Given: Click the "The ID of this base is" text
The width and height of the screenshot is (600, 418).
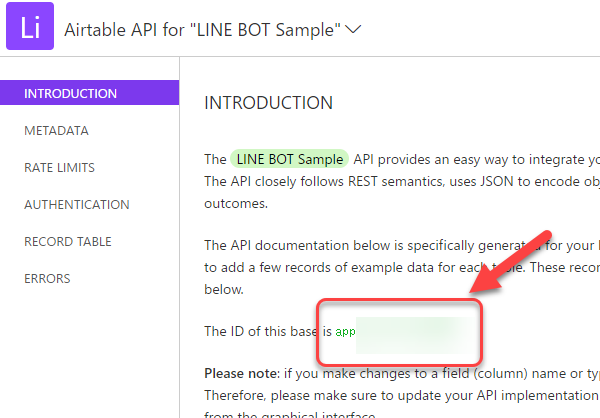Looking at the screenshot, I should [x=268, y=331].
